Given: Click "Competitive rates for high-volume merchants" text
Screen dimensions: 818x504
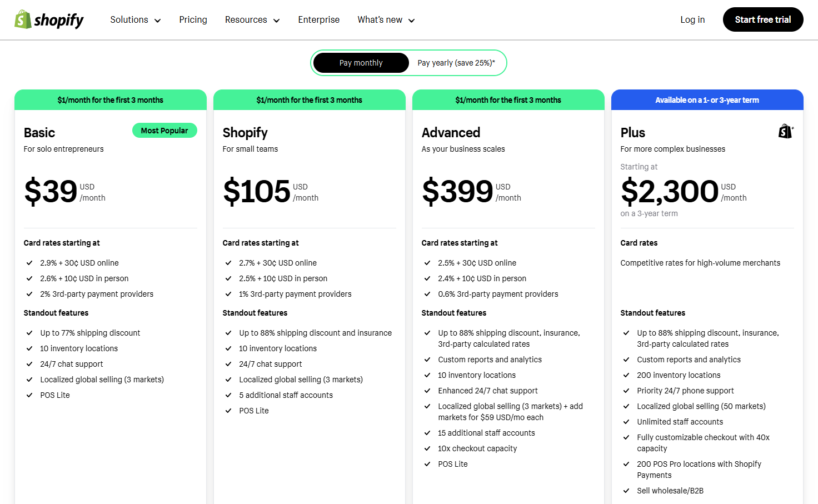Looking at the screenshot, I should point(700,263).
